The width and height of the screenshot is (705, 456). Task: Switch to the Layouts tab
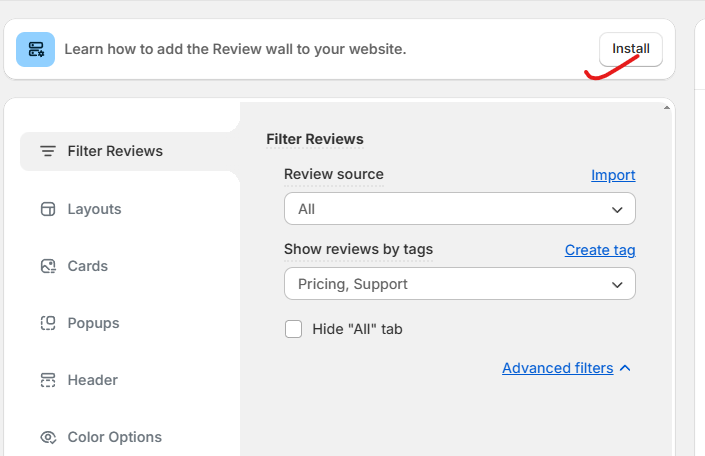tap(94, 209)
